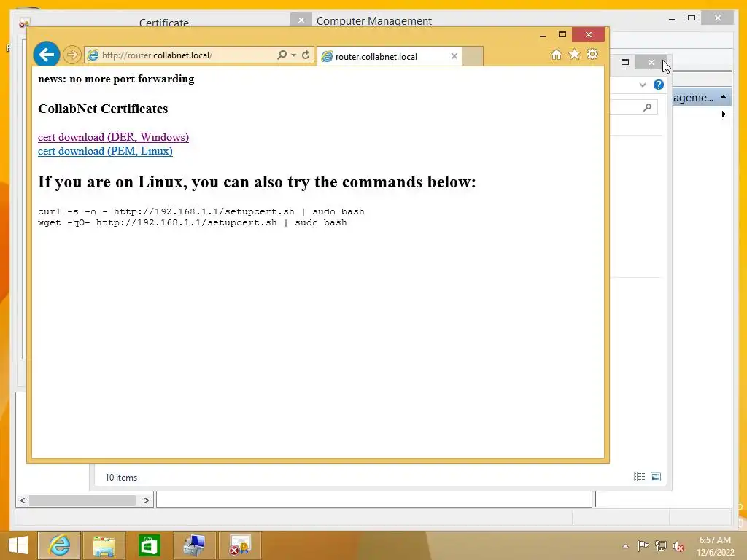Minimize the Computer Management window
Viewport: 747px width, 560px height.
click(672, 19)
